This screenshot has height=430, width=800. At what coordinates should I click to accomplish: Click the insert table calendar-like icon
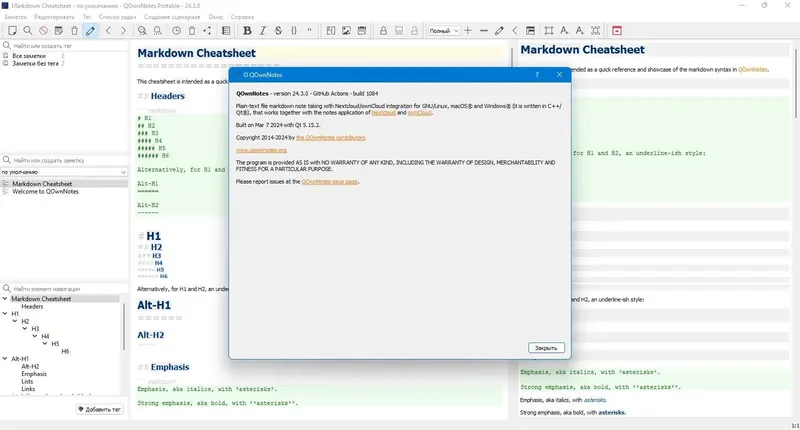click(x=362, y=31)
